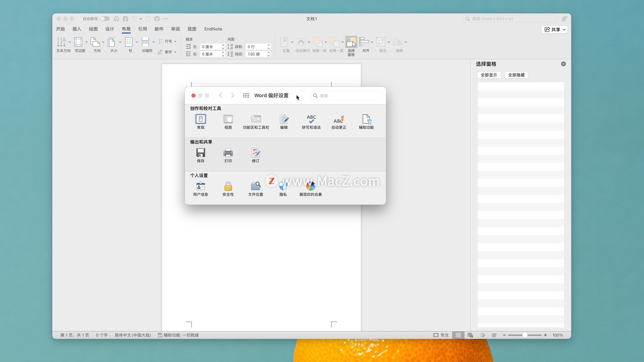This screenshot has height=362, width=644.
Task: Open 视图 view preferences
Action: pyautogui.click(x=228, y=122)
